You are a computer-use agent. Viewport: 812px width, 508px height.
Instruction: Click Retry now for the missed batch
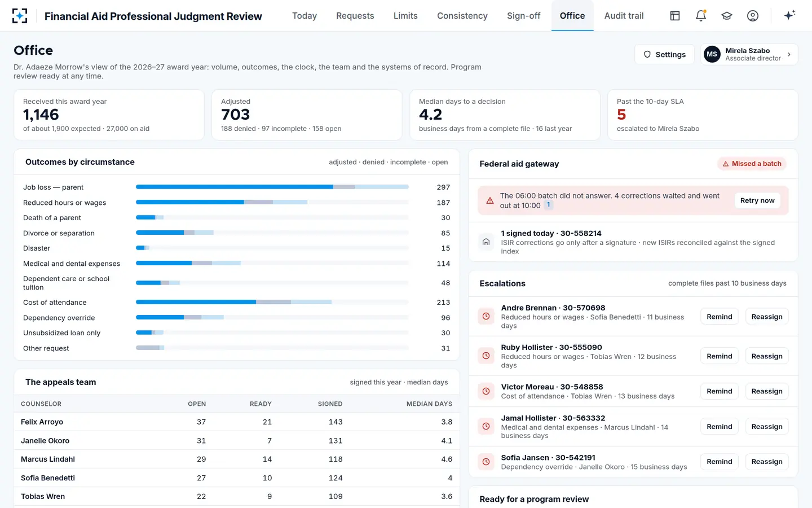point(757,200)
